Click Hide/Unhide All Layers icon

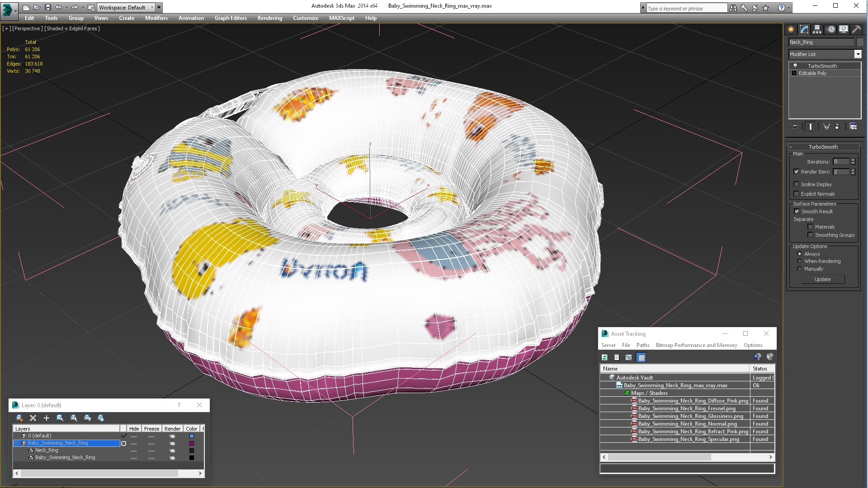[87, 418]
